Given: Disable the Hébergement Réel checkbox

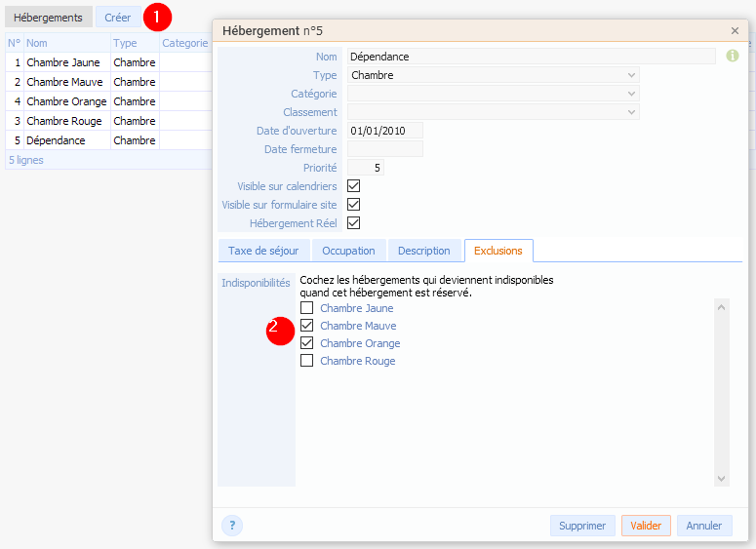Looking at the screenshot, I should 354,223.
